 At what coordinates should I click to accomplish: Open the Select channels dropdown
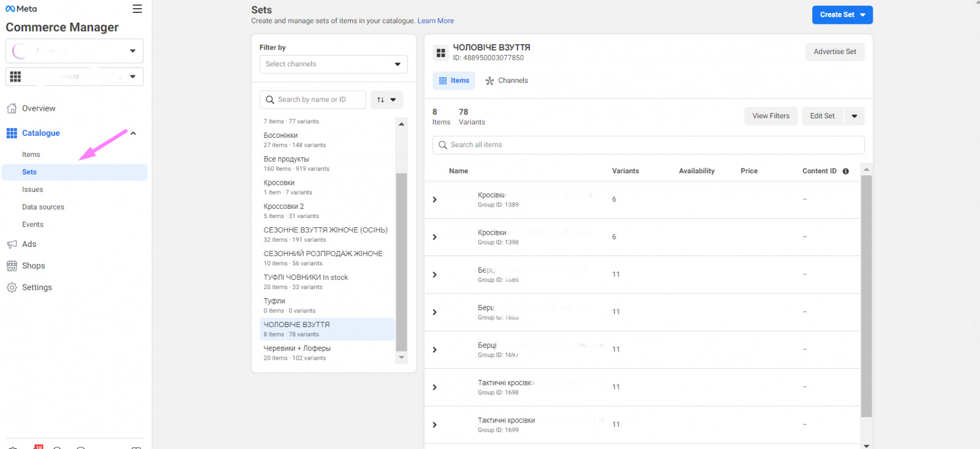pos(333,64)
